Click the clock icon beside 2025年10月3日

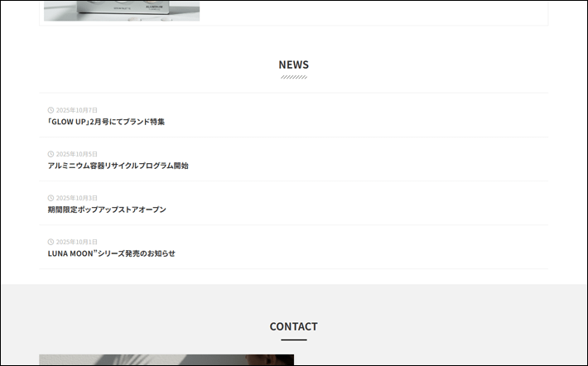(x=51, y=198)
